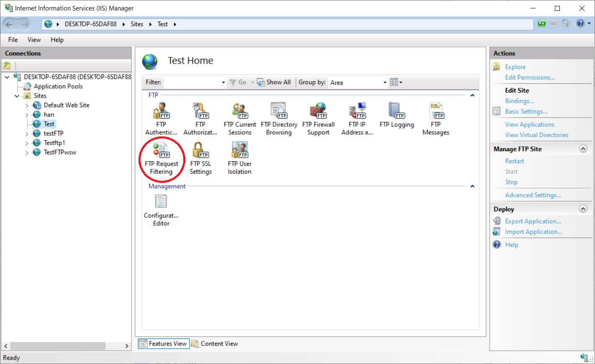Screen dimensions: 595x364
Task: Expand the TestFTPwsw site node
Action: (x=27, y=153)
